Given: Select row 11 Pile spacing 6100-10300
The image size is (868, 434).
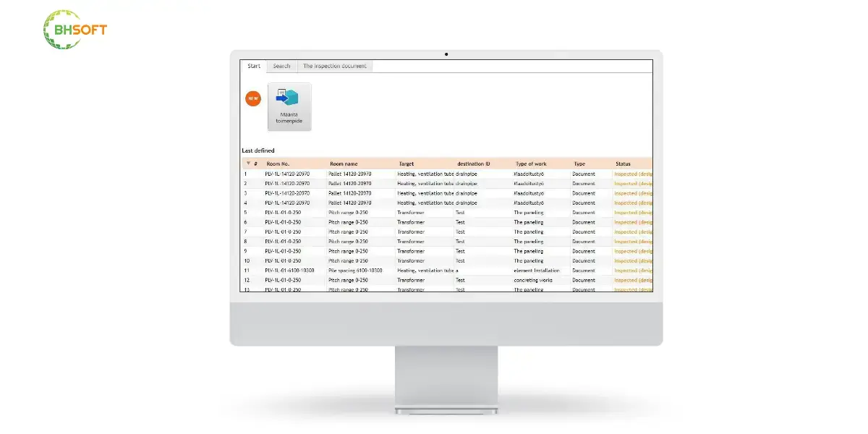Looking at the screenshot, I should (447, 271).
